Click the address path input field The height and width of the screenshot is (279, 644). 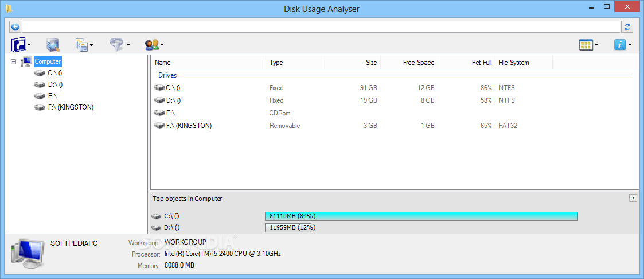(321, 27)
